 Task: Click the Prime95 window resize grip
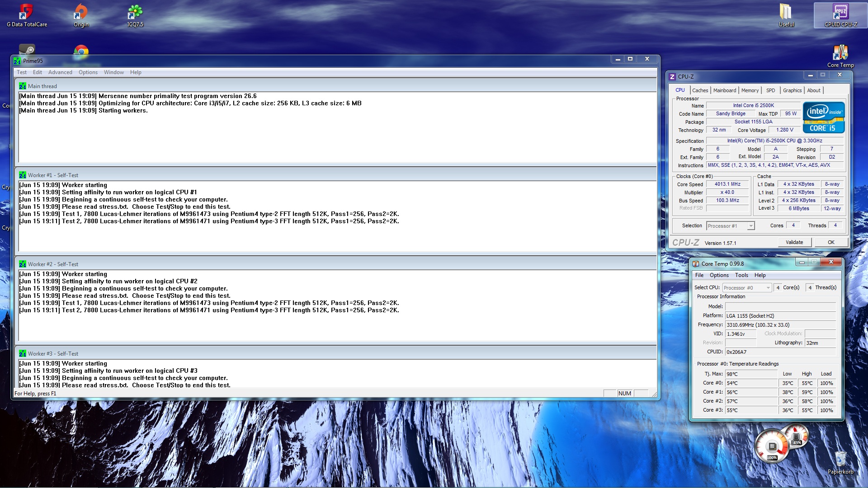(654, 394)
